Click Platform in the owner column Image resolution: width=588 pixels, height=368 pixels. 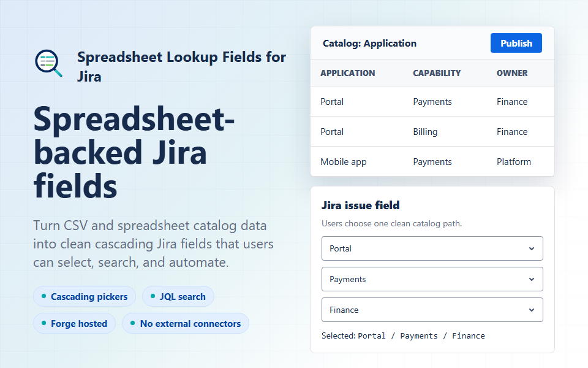(514, 162)
